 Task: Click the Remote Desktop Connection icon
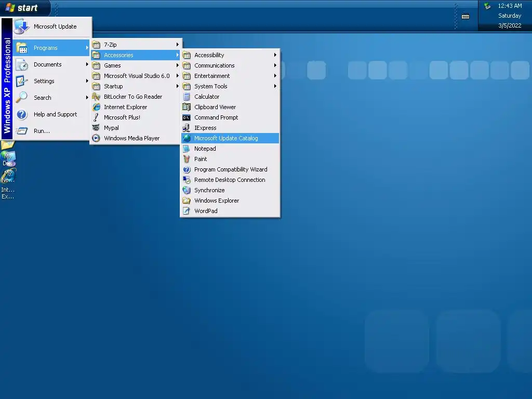(x=187, y=180)
